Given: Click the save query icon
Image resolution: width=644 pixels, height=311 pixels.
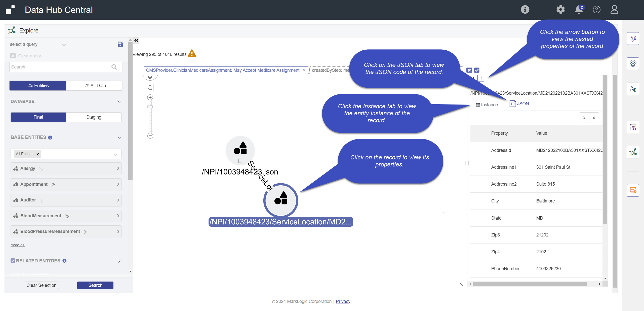Looking at the screenshot, I should point(120,44).
